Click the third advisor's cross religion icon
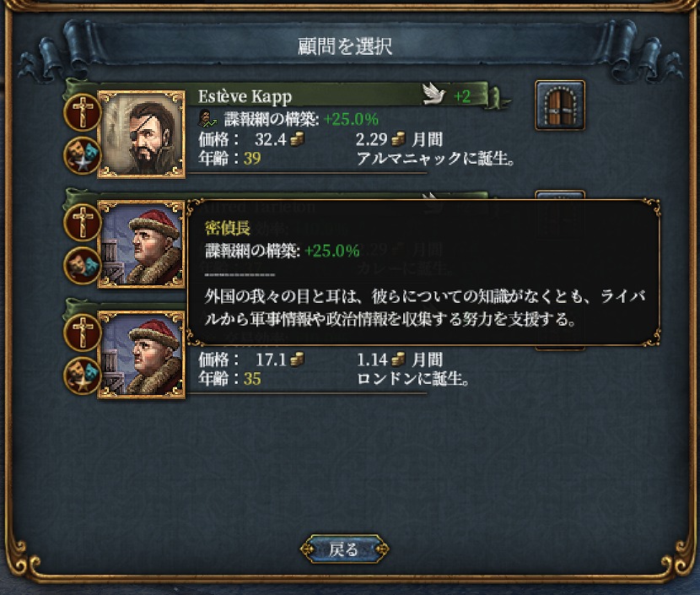 coord(83,333)
